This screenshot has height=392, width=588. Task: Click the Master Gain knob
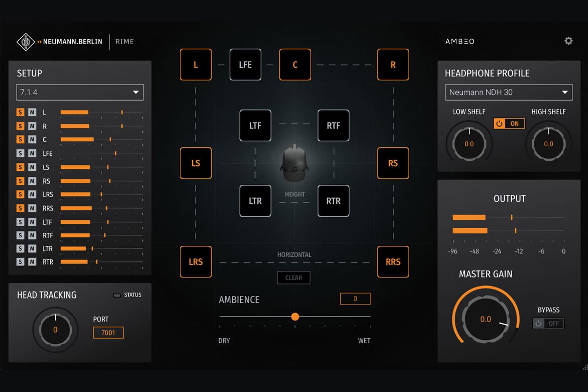point(485,319)
